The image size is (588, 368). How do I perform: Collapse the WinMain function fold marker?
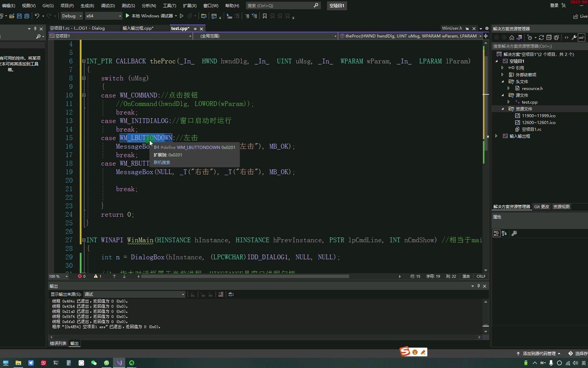[x=84, y=240]
